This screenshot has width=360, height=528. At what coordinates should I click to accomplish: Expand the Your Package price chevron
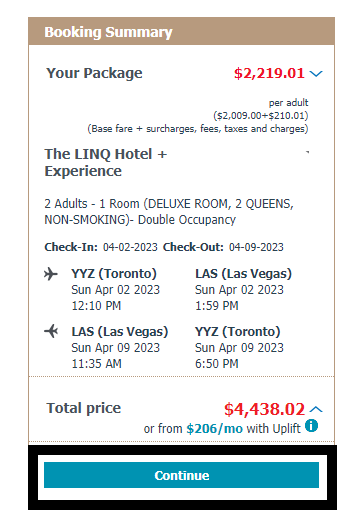316,73
